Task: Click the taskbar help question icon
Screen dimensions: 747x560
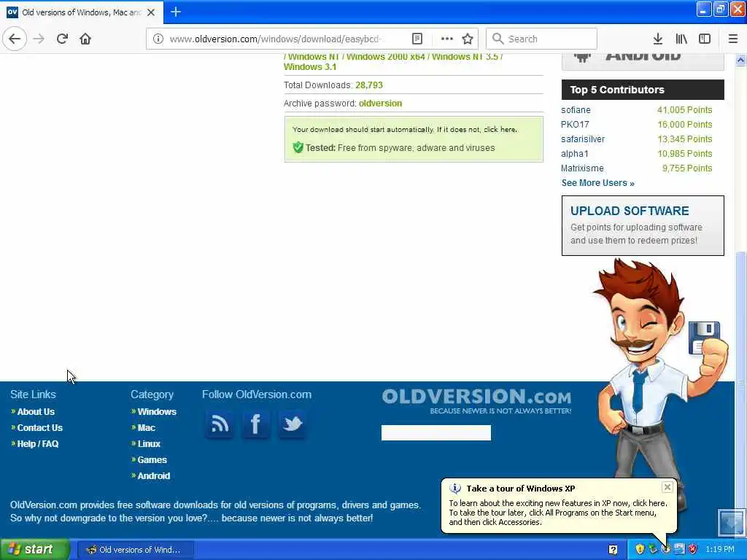Action: [613, 550]
